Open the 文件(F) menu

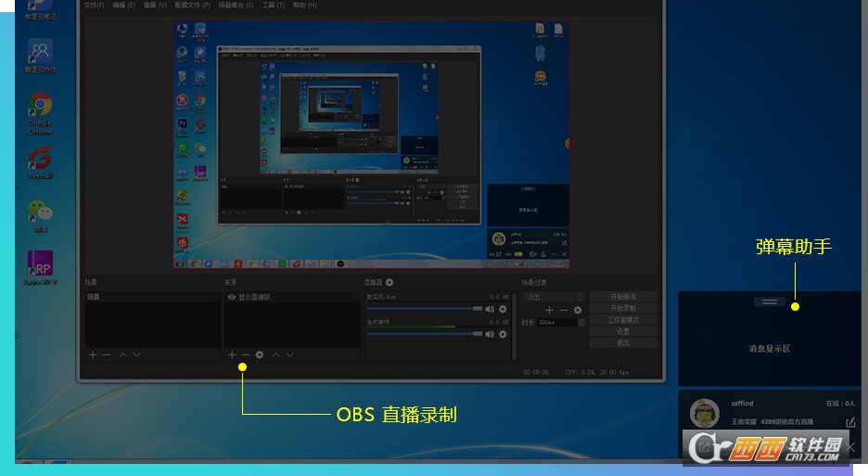pyautogui.click(x=95, y=6)
